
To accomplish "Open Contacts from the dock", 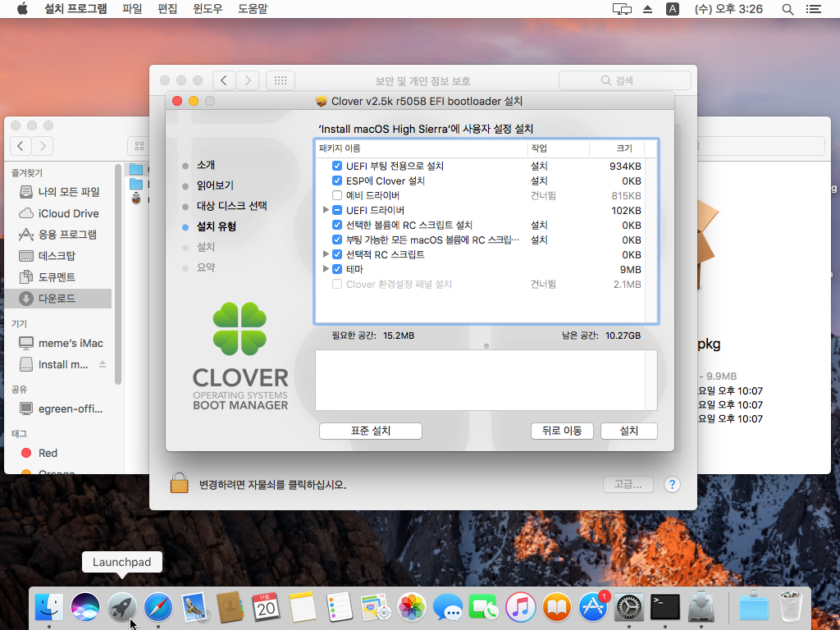I will [231, 607].
